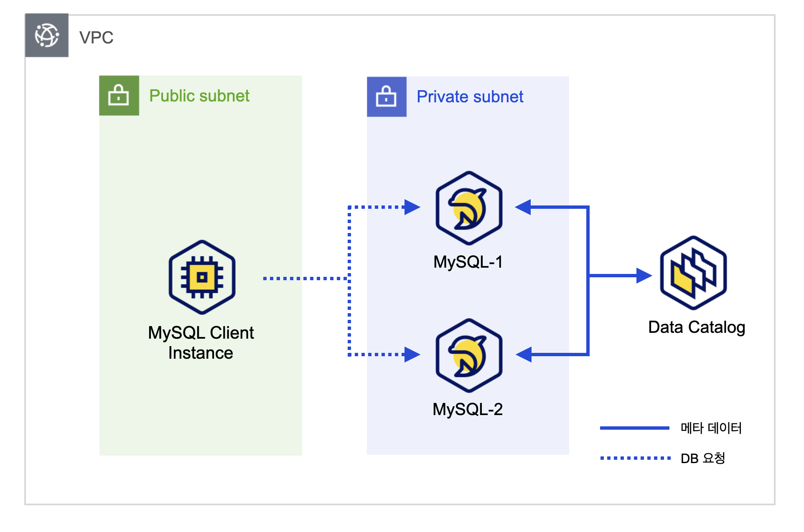Click the VPC label text
The height and width of the screenshot is (532, 804).
97,38
